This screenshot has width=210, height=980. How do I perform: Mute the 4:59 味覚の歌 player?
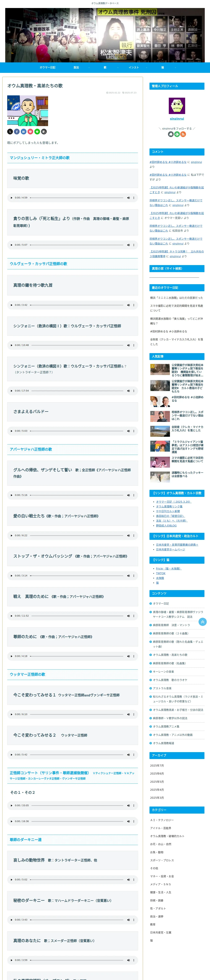128,198
